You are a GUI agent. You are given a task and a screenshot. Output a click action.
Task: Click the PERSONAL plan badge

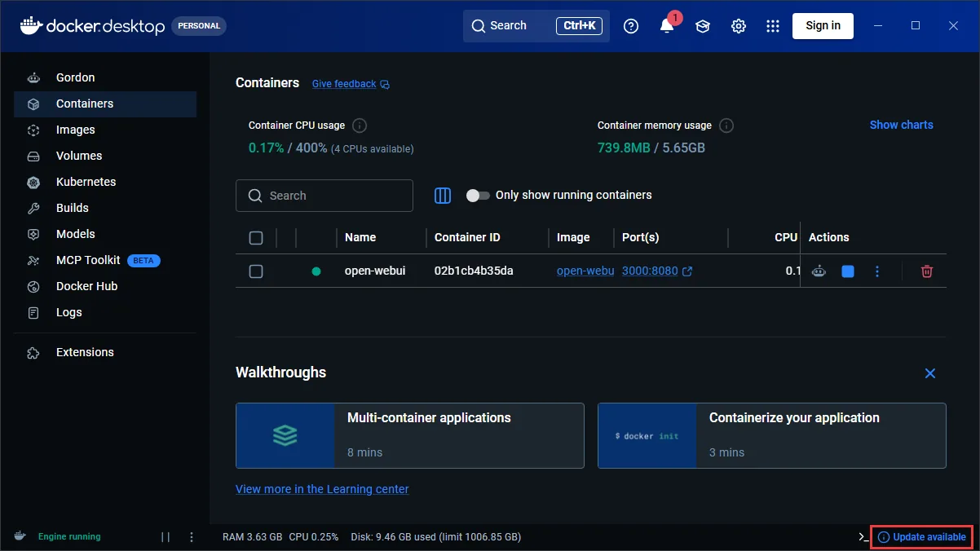(x=199, y=26)
